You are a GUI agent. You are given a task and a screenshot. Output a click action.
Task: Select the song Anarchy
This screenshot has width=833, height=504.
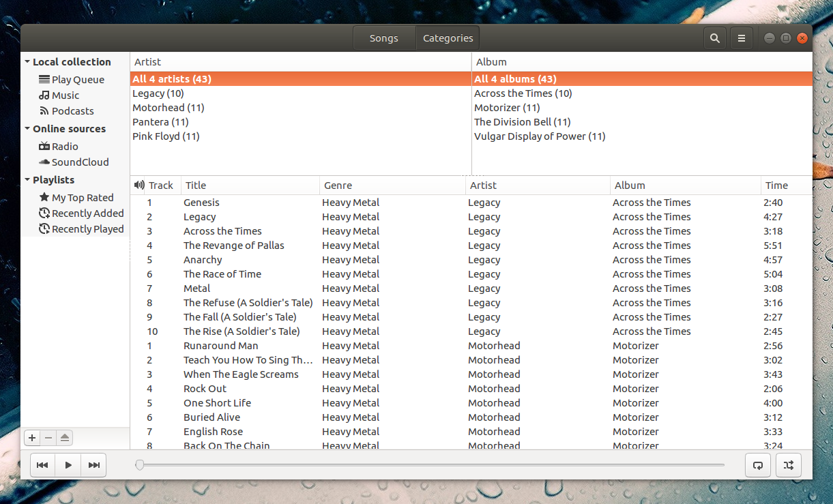tap(471, 260)
